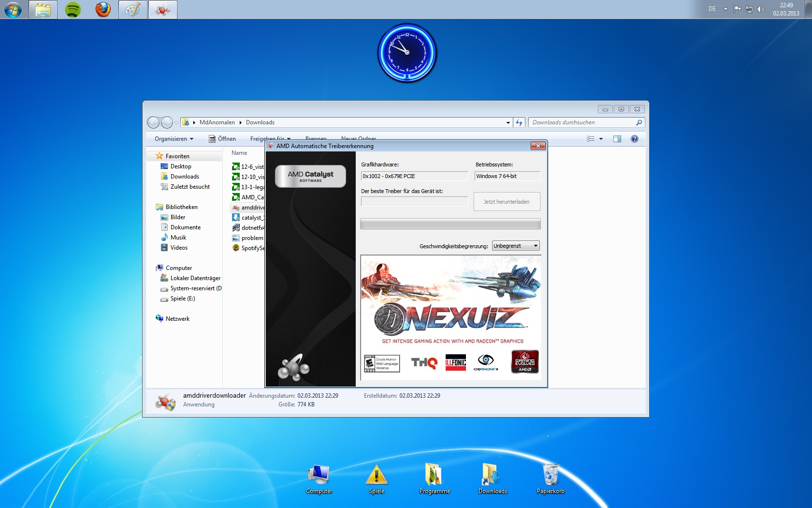Change the Explorer view mode icon
The width and height of the screenshot is (812, 508).
(591, 139)
